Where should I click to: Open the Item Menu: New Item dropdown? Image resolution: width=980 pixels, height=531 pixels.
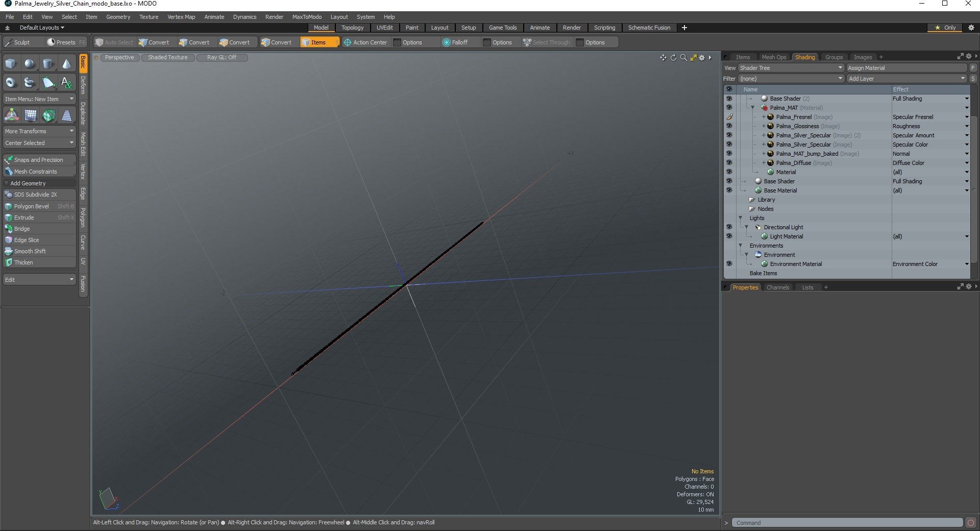tap(39, 99)
